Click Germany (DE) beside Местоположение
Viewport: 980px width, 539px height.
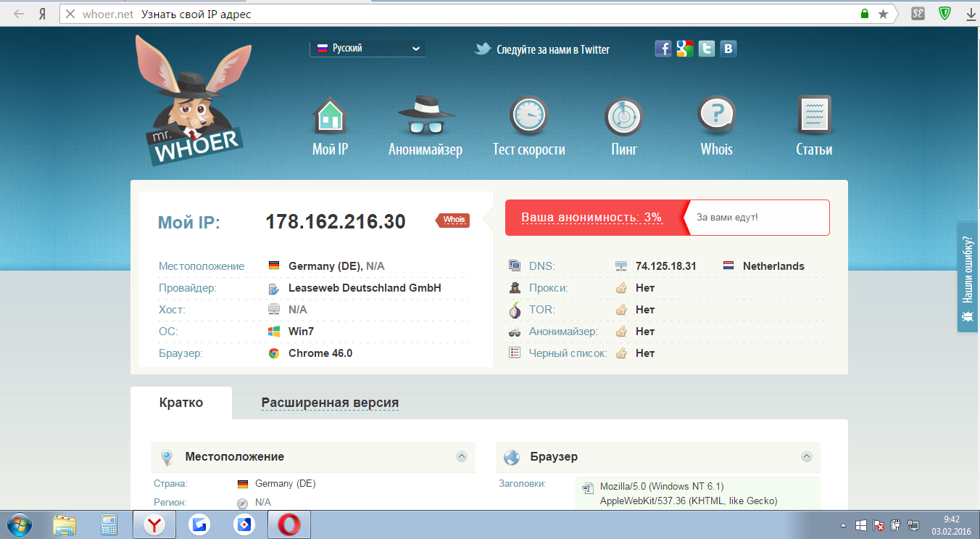[x=325, y=266]
